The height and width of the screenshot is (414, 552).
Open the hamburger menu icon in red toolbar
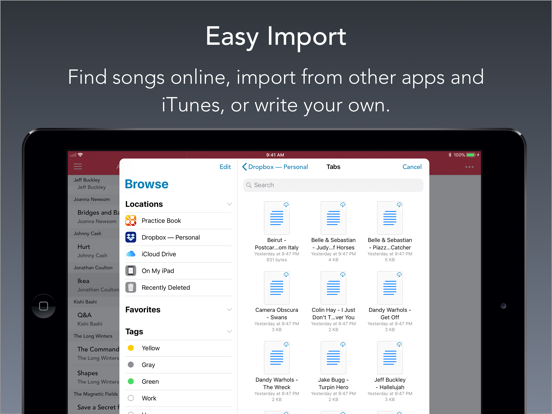point(78,167)
